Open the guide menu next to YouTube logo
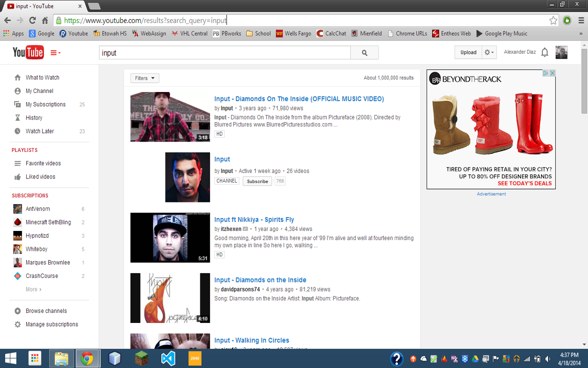Viewport: 588px width, 368px height. click(x=55, y=53)
